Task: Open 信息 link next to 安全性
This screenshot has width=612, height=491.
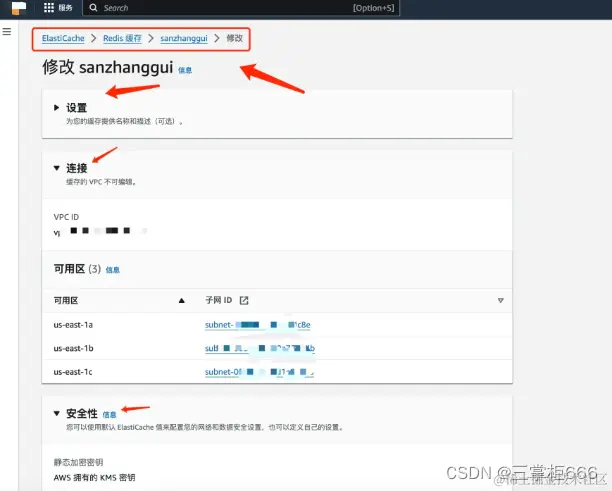Action: (x=109, y=415)
